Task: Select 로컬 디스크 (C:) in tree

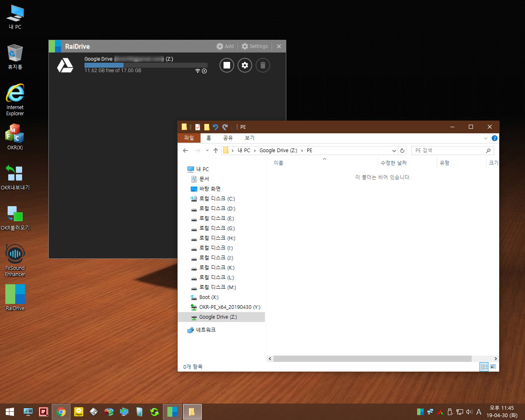Action: [x=212, y=199]
